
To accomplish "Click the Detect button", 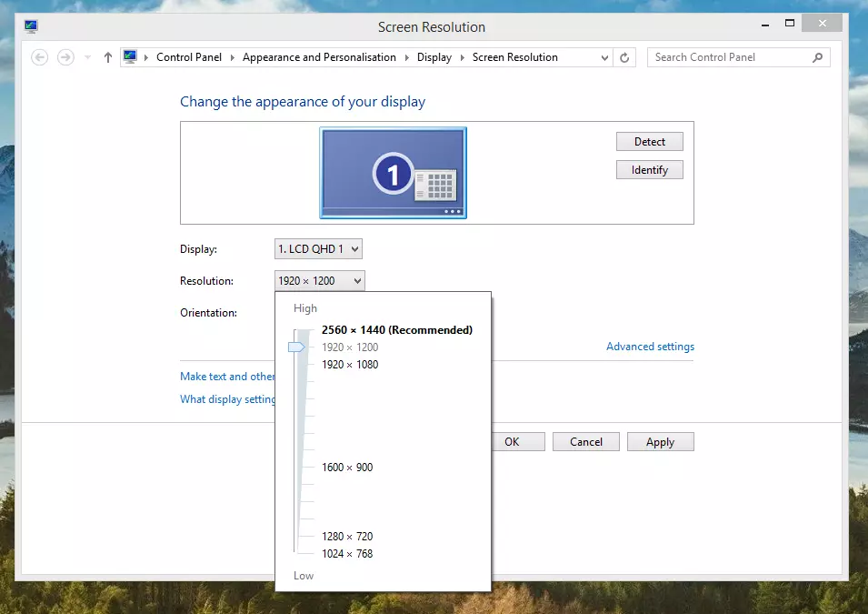I will tap(649, 141).
